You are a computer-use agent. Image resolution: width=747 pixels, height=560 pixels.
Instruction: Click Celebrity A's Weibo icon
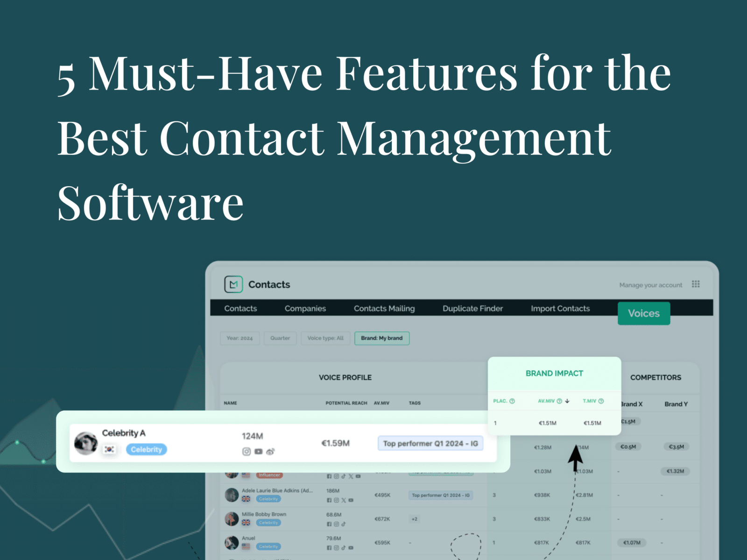pyautogui.click(x=270, y=451)
